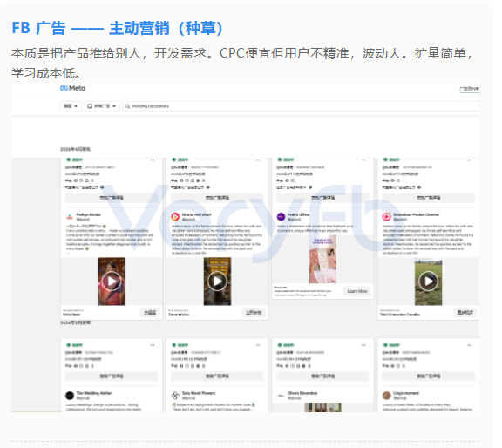Click the Dramabox Pocket Cinema avatar icon
Viewport: 502px width, 448px height.
[386, 217]
